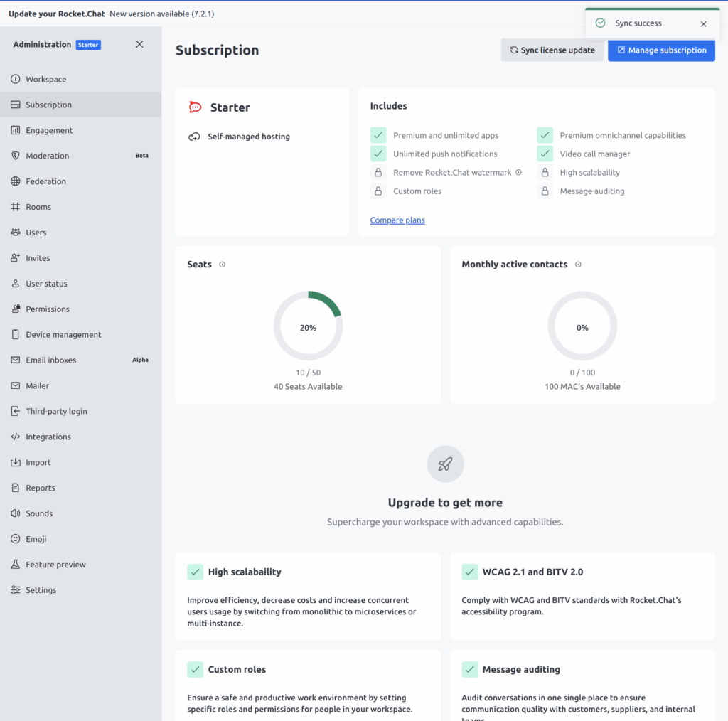
Task: Click the Federation globe icon
Action: coord(16,181)
